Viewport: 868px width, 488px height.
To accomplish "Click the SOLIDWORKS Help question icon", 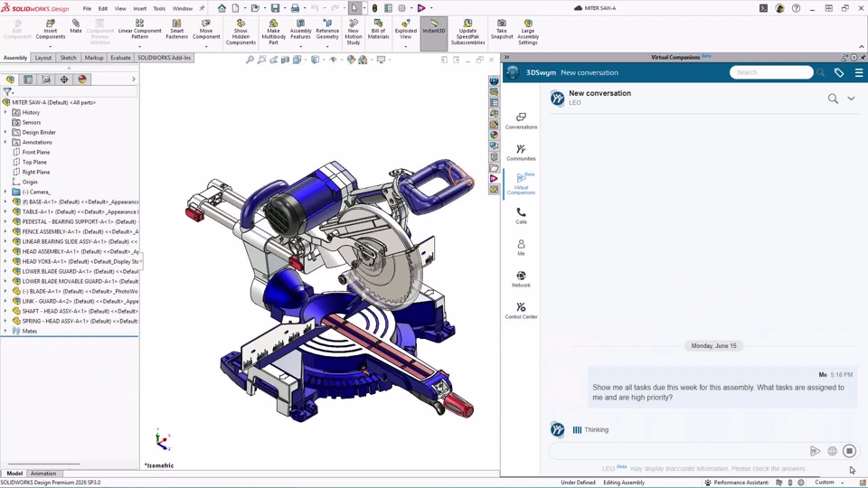I will 796,8.
